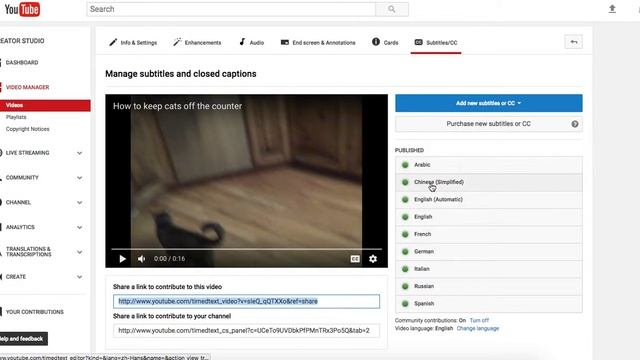Expand Translations & Transcriptions section
The width and height of the screenshot is (640, 360).
coord(80,252)
